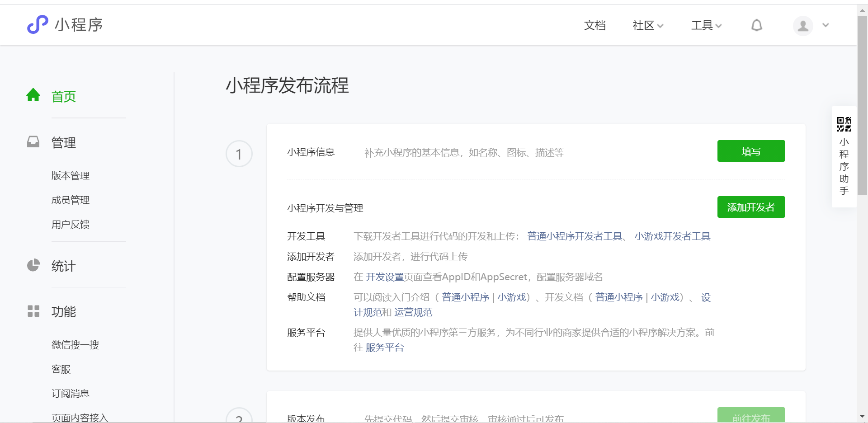This screenshot has width=868, height=423.
Task: Open the account dropdown arrow beside avatar
Action: tap(826, 26)
